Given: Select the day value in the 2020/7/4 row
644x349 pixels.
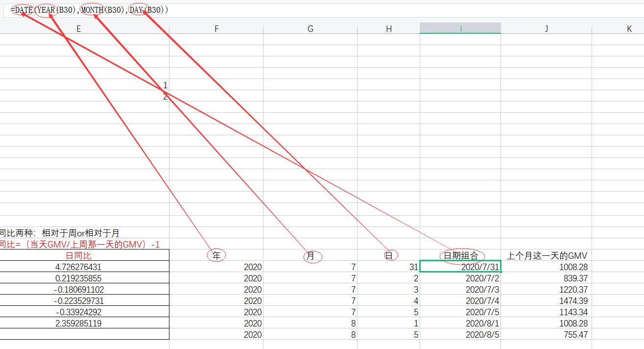Looking at the screenshot, I should pyautogui.click(x=389, y=301).
